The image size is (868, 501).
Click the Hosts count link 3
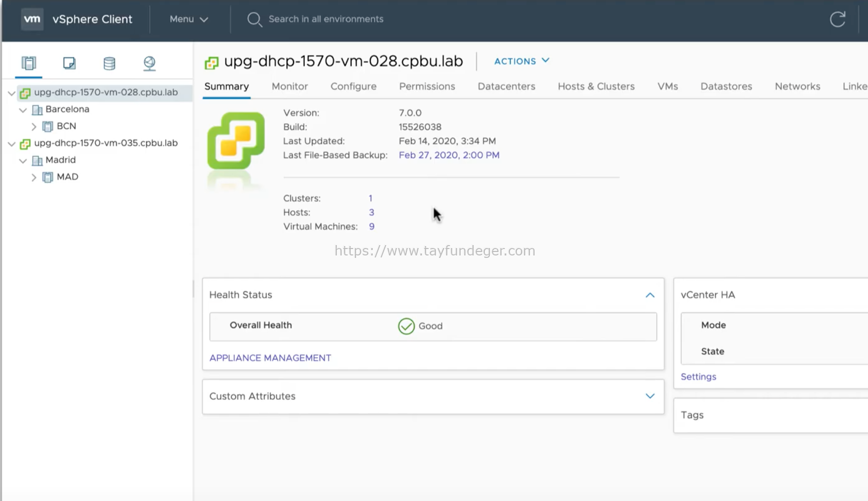[x=371, y=213]
